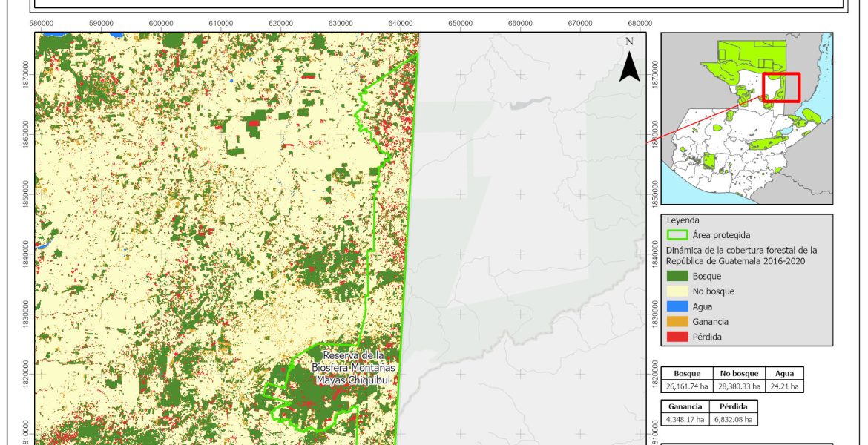Click the Bosque header cell in the table
The height and width of the screenshot is (445, 868).
[687, 374]
